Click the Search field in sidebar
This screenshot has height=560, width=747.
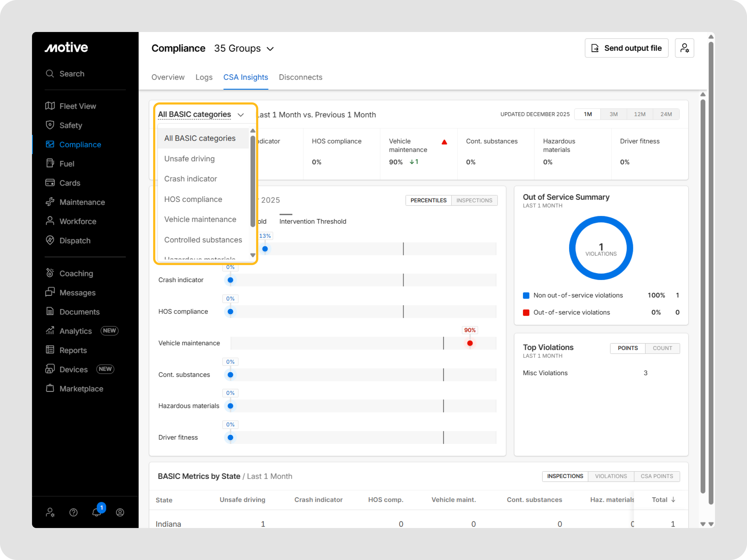pyautogui.click(x=71, y=74)
